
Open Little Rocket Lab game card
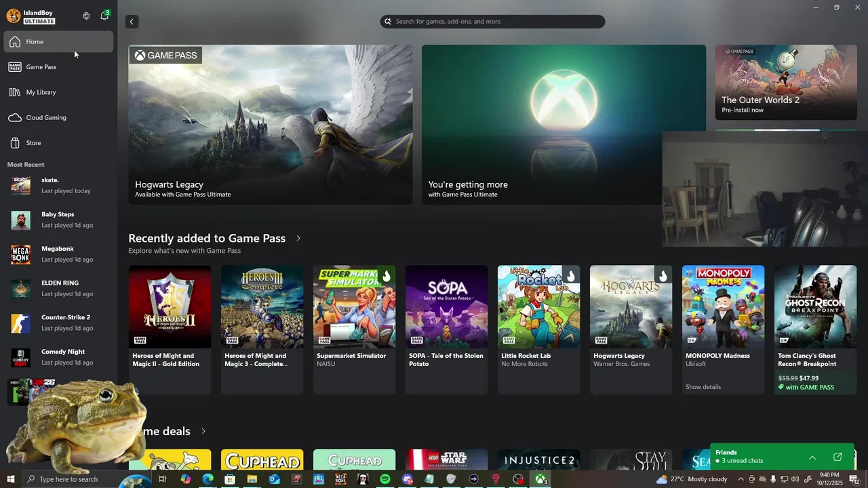tap(539, 329)
